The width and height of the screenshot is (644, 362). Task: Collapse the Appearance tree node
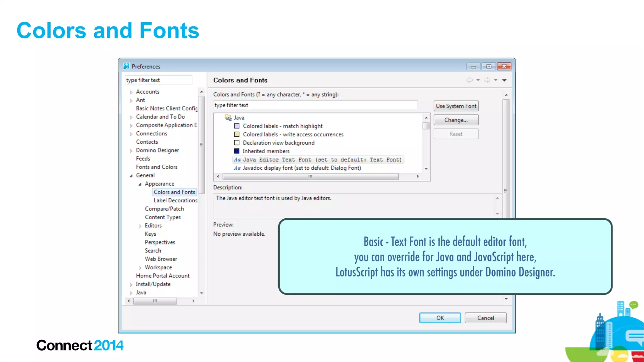coord(140,184)
